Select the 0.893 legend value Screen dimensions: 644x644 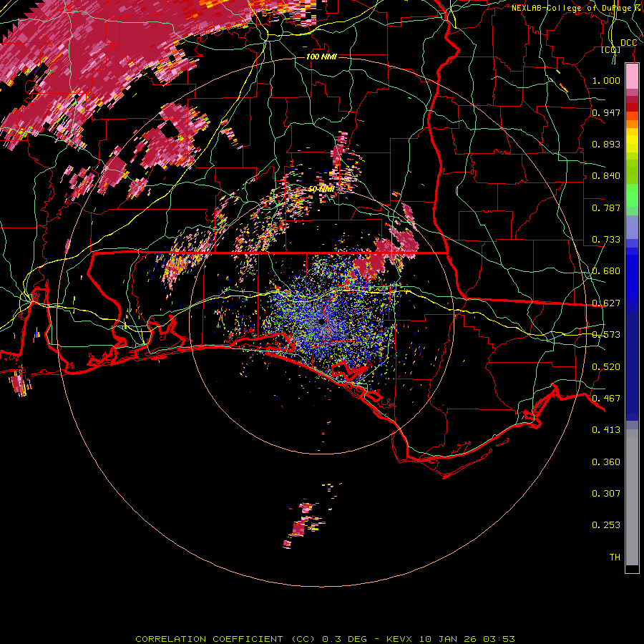[606, 144]
